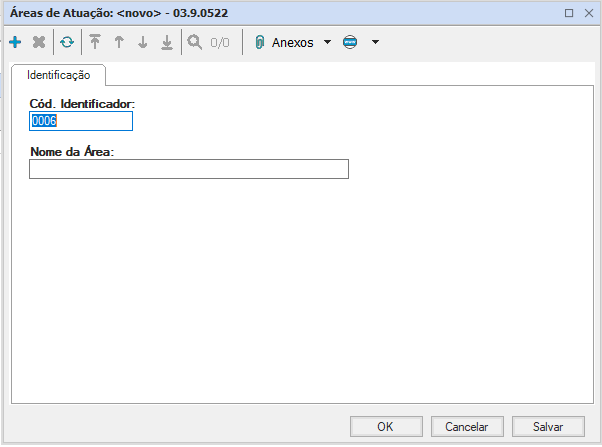Expand the Anexos dropdown arrow

327,43
